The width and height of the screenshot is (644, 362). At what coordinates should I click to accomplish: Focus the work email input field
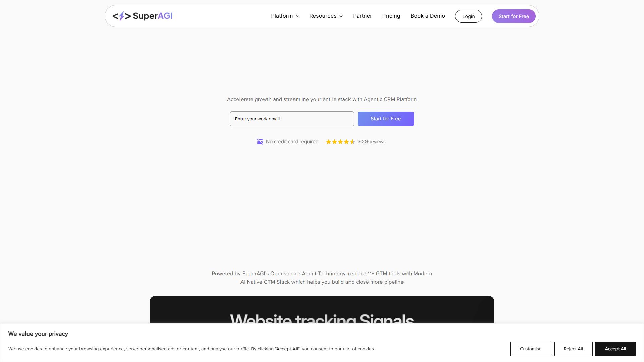pyautogui.click(x=292, y=119)
